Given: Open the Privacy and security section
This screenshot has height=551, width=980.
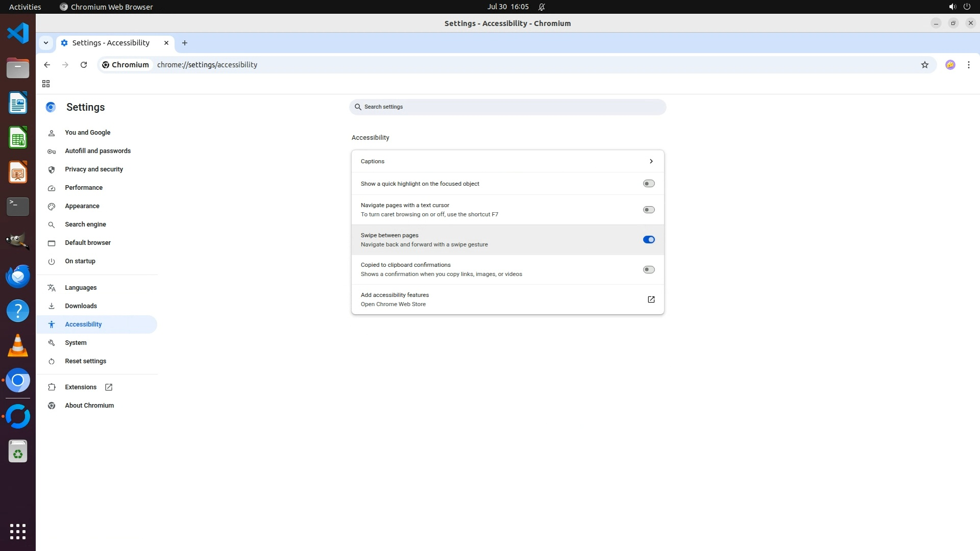Looking at the screenshot, I should tap(94, 169).
